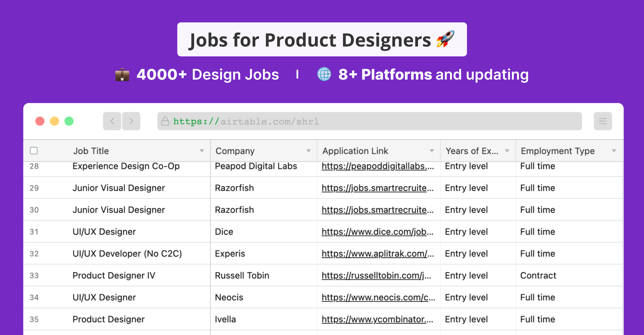Click Razorfish company in row 30
The height and width of the screenshot is (335, 644).
click(x=234, y=210)
